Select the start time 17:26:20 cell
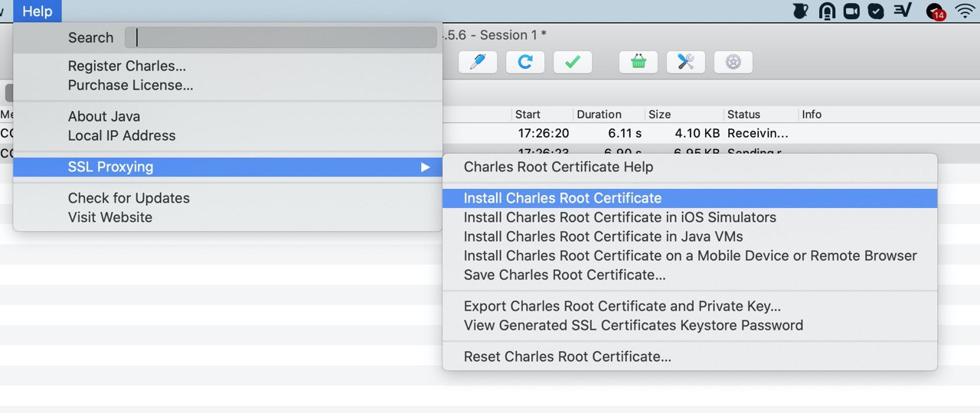The image size is (980, 413). point(544,133)
